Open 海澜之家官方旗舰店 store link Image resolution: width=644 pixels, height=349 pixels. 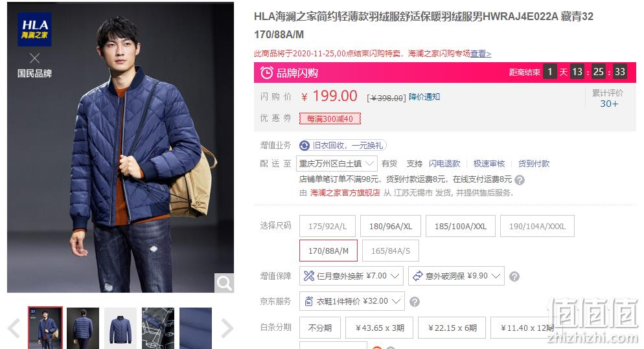(345, 192)
